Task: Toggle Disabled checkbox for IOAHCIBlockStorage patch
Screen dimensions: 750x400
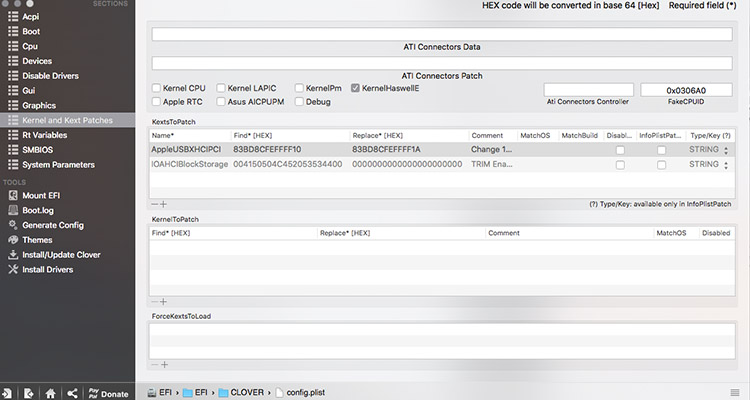Action: [620, 165]
